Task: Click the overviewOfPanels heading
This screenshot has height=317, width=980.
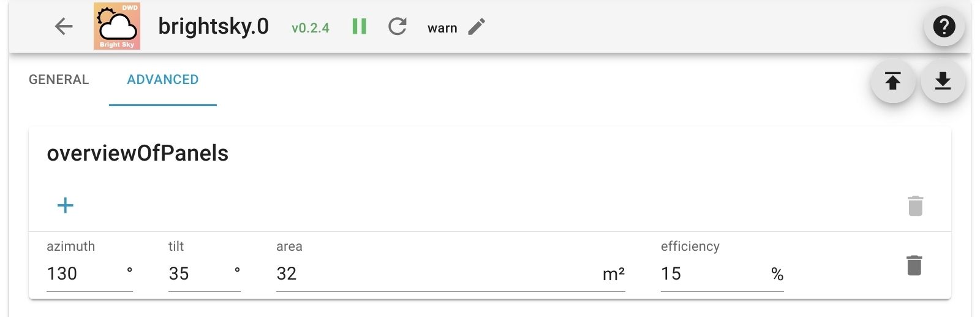Action: pyautogui.click(x=138, y=153)
